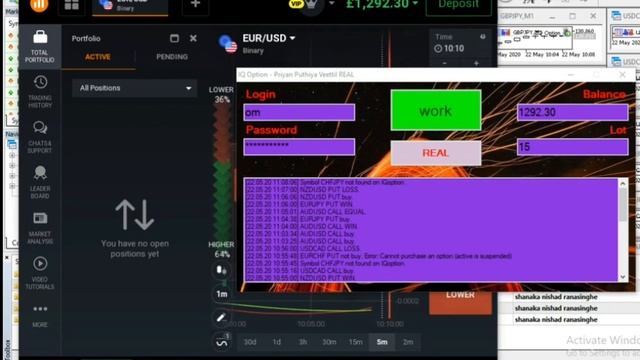Screen dimensions: 640x360
Task: Click the expiry Time field 10:10
Action: [449, 49]
